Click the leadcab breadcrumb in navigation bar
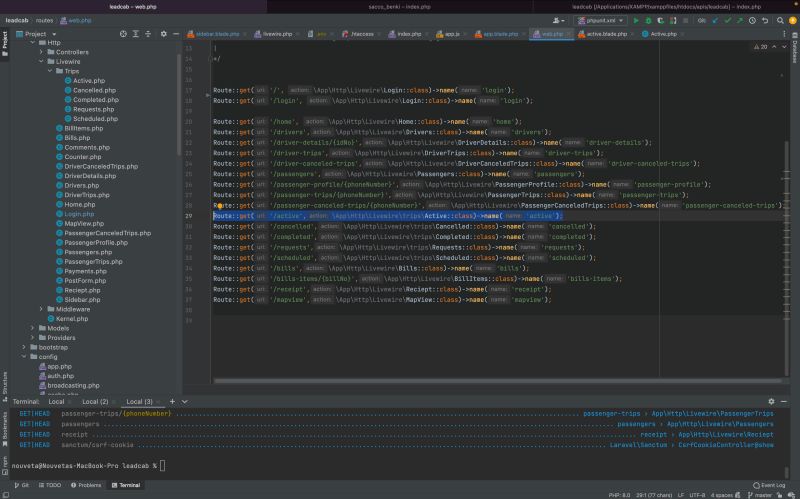This screenshot has width=800, height=499. click(17, 20)
